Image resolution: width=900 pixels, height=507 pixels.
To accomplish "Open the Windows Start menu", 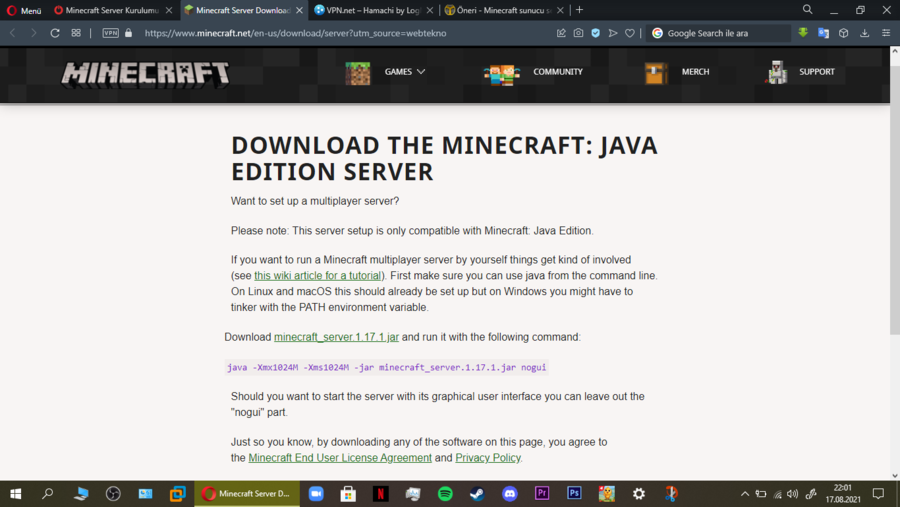I will click(15, 494).
